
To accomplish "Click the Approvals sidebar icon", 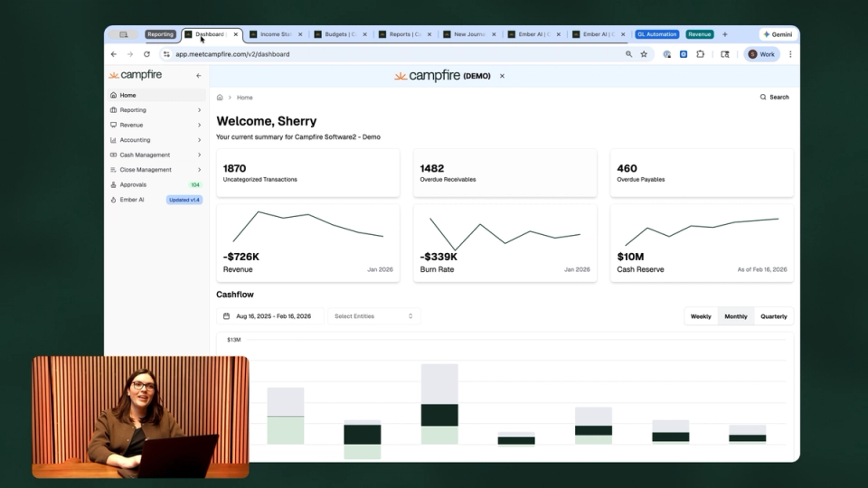I will coord(114,184).
